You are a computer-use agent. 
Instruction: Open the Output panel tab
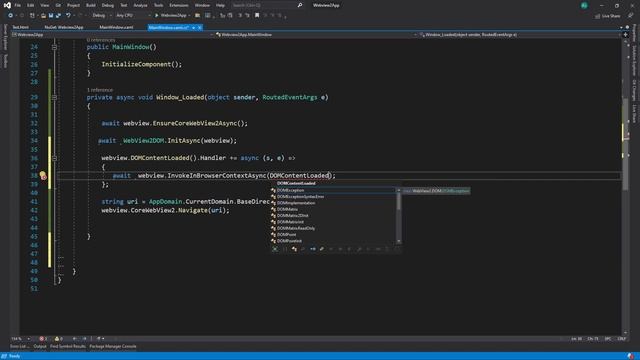(40, 347)
